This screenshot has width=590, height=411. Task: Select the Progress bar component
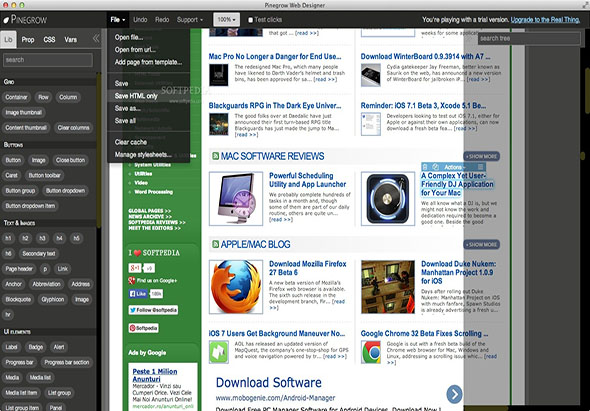coord(19,362)
